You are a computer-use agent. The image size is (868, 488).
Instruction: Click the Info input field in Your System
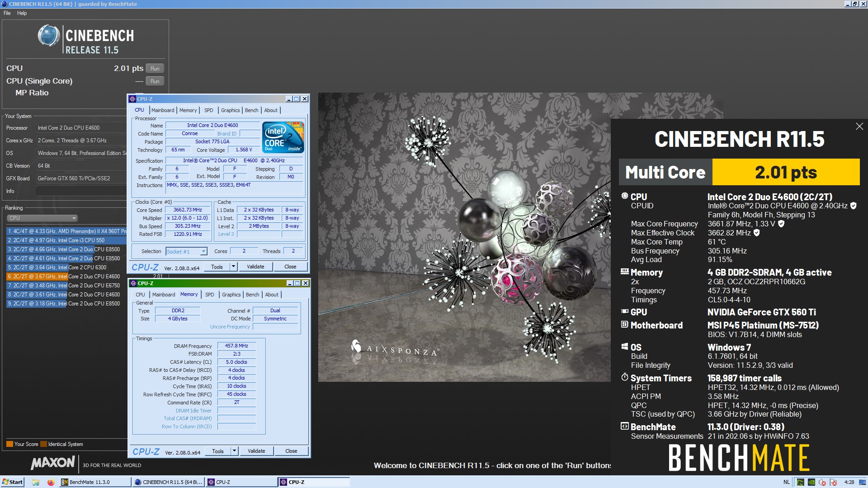(x=81, y=191)
